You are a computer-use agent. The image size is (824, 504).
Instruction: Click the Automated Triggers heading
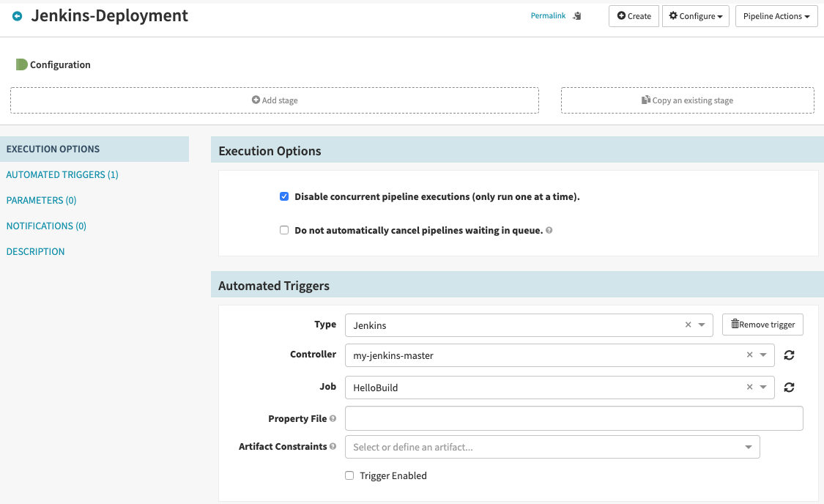tap(274, 286)
